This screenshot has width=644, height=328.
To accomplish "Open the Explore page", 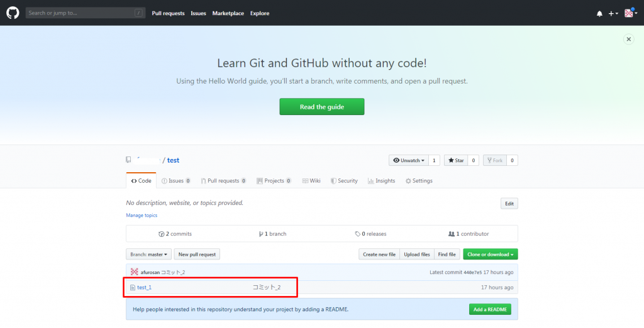I will [x=260, y=13].
